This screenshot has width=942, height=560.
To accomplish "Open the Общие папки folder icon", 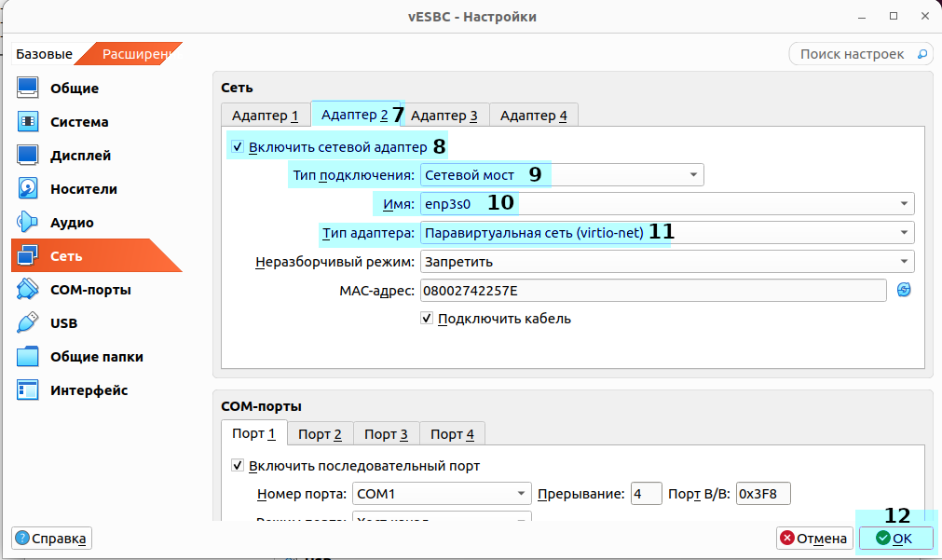I will pyautogui.click(x=28, y=357).
